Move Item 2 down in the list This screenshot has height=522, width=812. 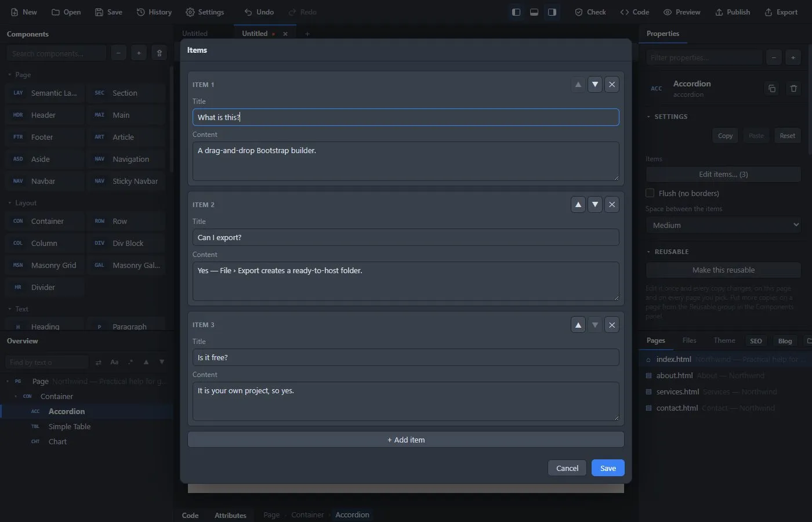point(594,205)
